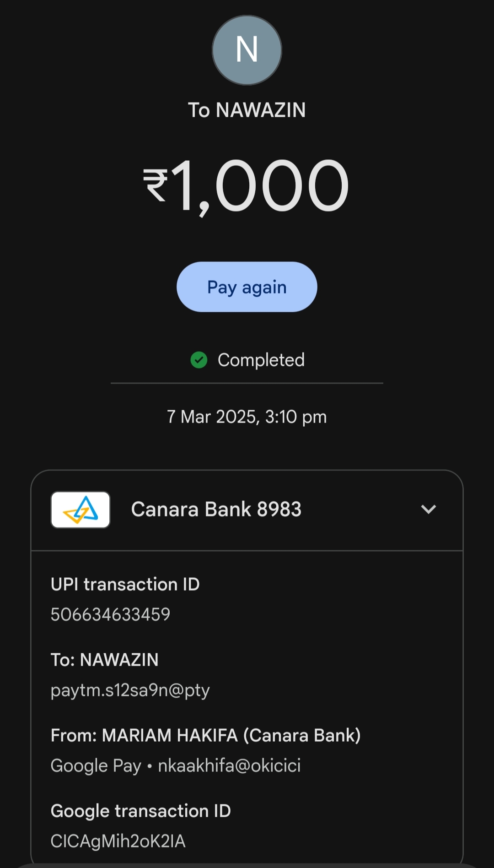Click the sender address nkaakhifa@okicici
This screenshot has height=868, width=494.
pos(229,765)
